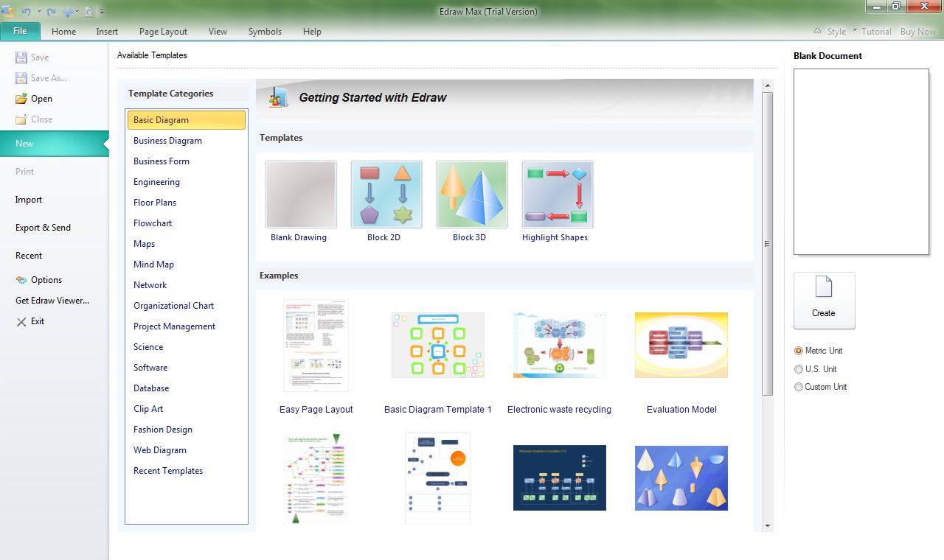Click the print preview icon in quick access toolbar
The width and height of the screenshot is (944, 560).
pos(89,12)
